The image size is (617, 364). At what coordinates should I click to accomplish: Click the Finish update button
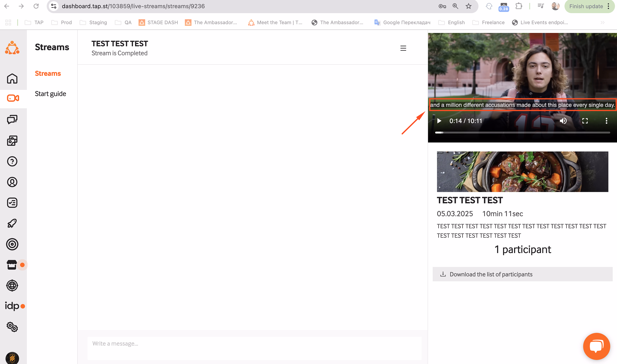click(x=590, y=6)
